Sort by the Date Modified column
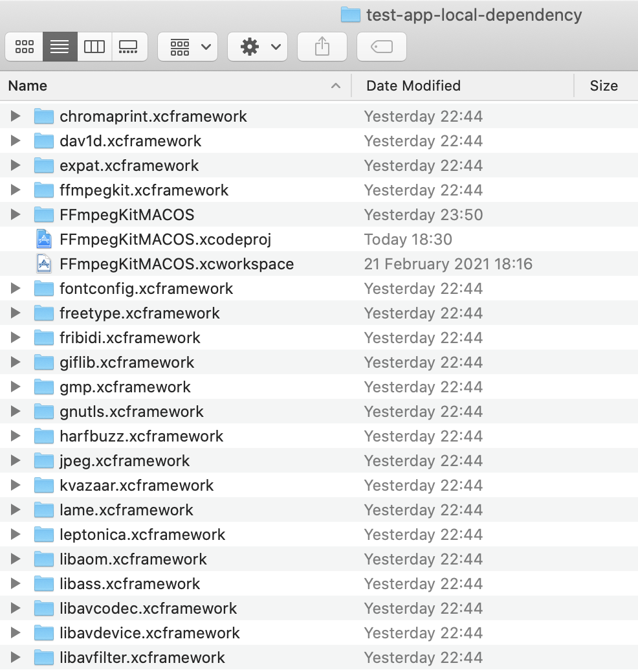This screenshot has height=672, width=638. click(x=462, y=85)
